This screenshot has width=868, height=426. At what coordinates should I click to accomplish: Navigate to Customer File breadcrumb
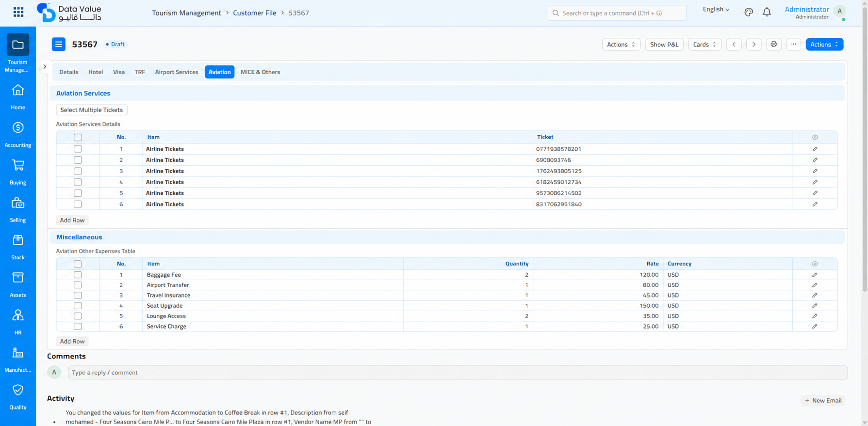255,13
